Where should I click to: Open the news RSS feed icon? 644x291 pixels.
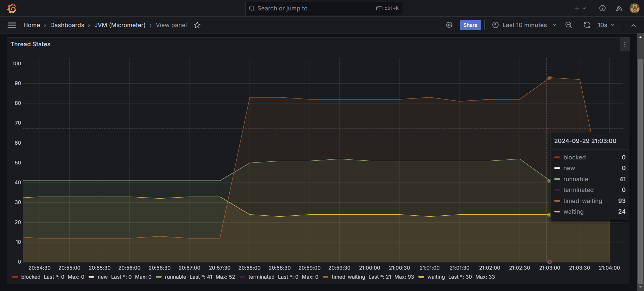click(x=619, y=8)
